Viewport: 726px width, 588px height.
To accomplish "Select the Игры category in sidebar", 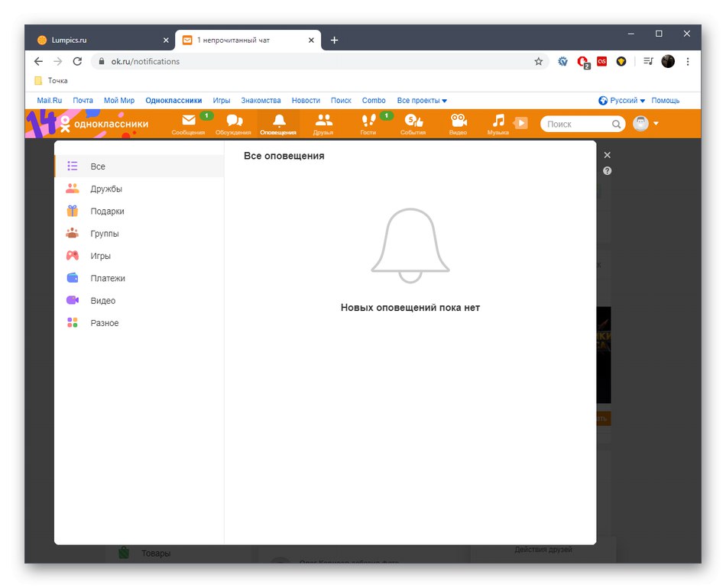I will coord(139,256).
